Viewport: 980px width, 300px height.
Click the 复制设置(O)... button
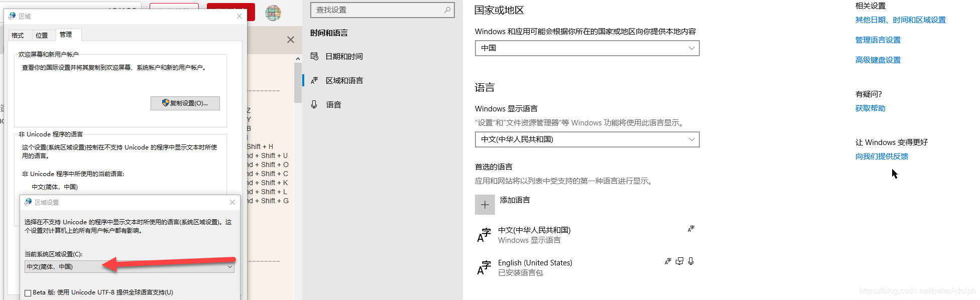(x=185, y=103)
